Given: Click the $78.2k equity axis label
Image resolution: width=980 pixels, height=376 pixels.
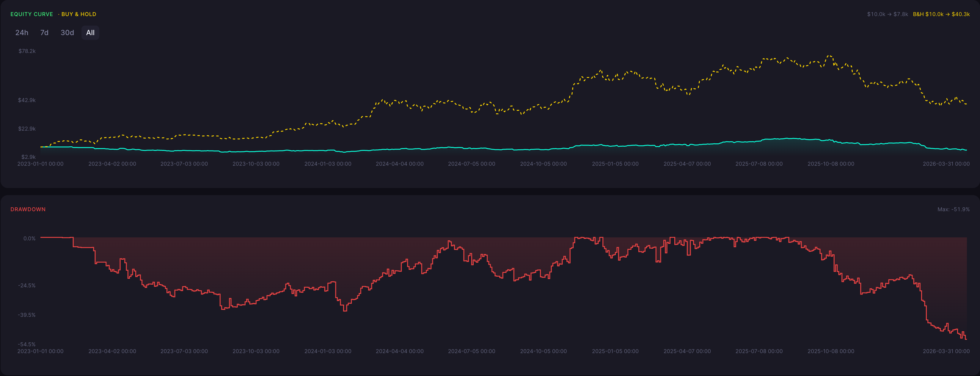Looking at the screenshot, I should click(x=27, y=51).
